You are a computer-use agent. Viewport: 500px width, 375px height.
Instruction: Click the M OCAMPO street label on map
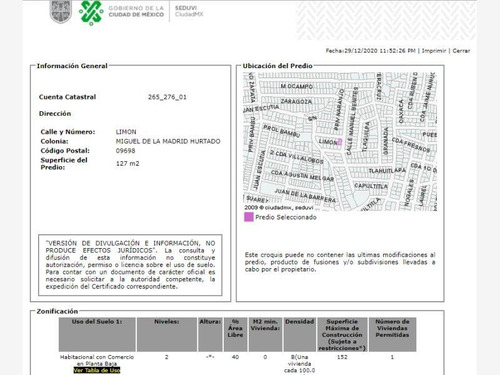(x=297, y=86)
